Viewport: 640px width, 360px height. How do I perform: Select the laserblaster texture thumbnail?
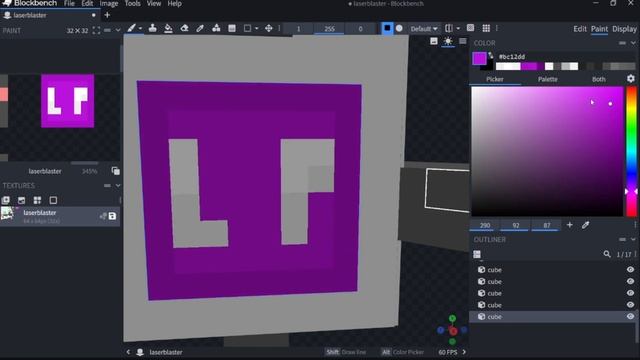[7, 214]
